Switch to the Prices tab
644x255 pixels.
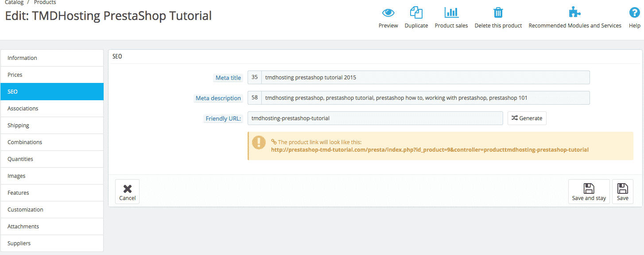click(x=52, y=75)
